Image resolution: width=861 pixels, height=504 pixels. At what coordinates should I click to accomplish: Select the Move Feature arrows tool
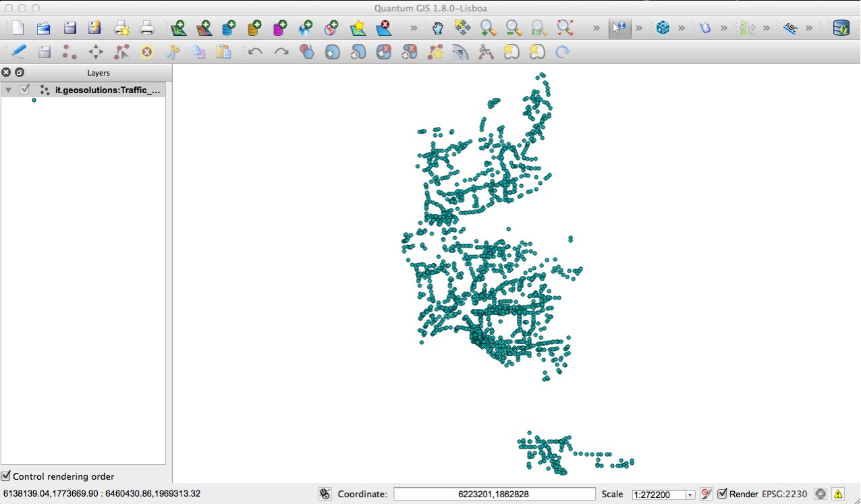point(96,51)
